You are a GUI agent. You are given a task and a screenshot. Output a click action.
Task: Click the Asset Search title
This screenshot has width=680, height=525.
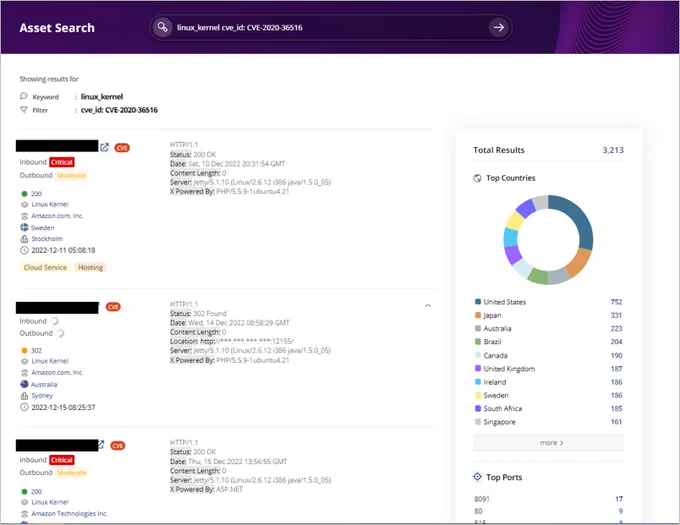57,28
